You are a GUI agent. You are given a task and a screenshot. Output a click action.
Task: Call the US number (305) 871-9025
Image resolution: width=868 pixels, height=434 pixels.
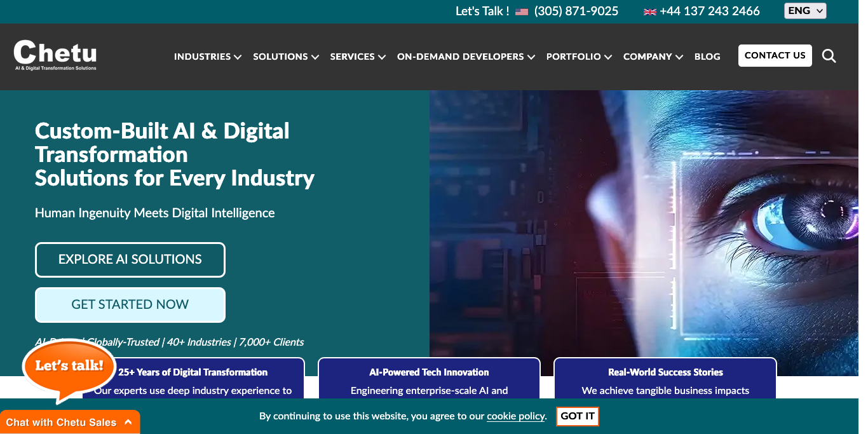click(576, 11)
